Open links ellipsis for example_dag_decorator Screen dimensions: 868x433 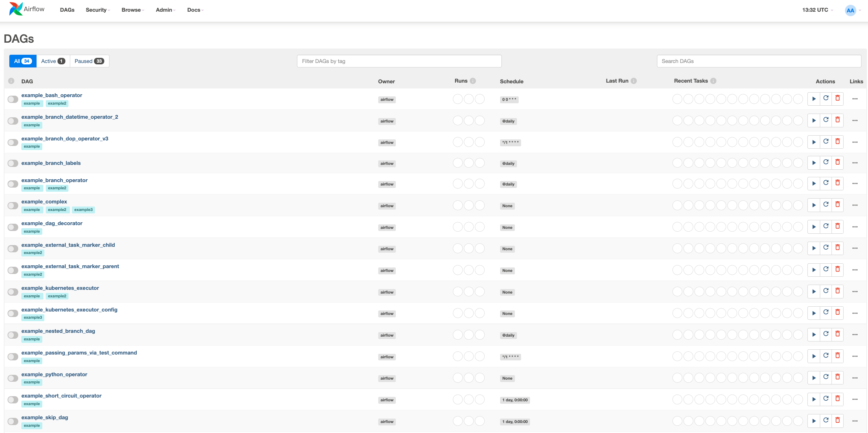pyautogui.click(x=855, y=227)
